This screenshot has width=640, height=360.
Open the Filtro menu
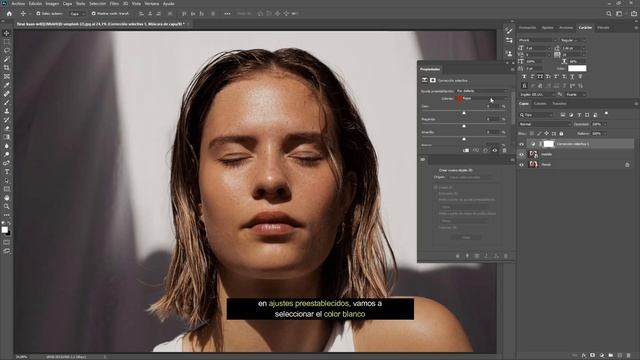(114, 3)
